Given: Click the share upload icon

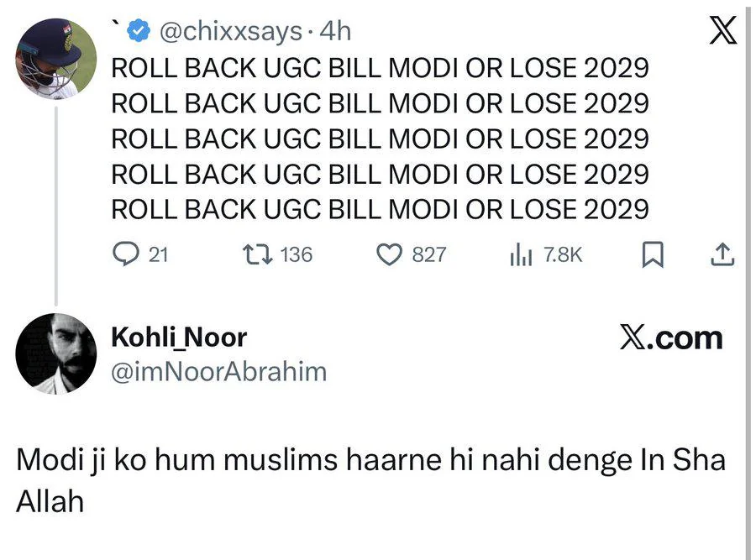Looking at the screenshot, I should 722,254.
